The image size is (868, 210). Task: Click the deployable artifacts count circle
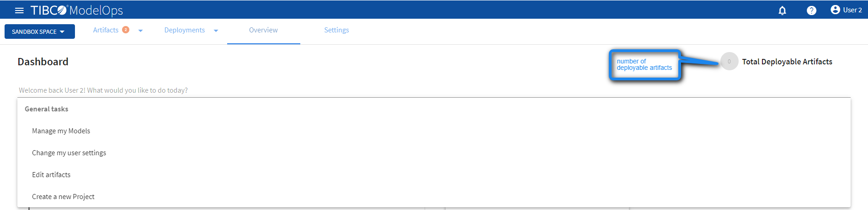coord(729,61)
